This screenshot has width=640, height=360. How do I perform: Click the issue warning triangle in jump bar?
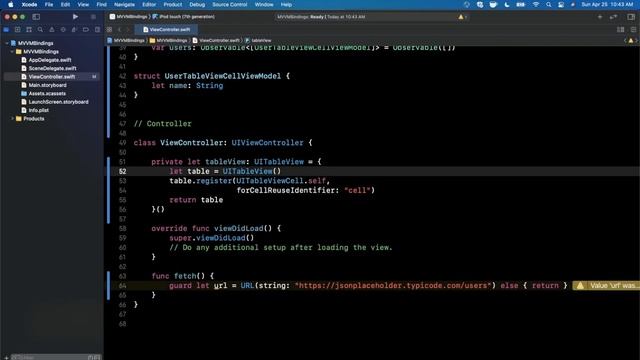click(631, 40)
